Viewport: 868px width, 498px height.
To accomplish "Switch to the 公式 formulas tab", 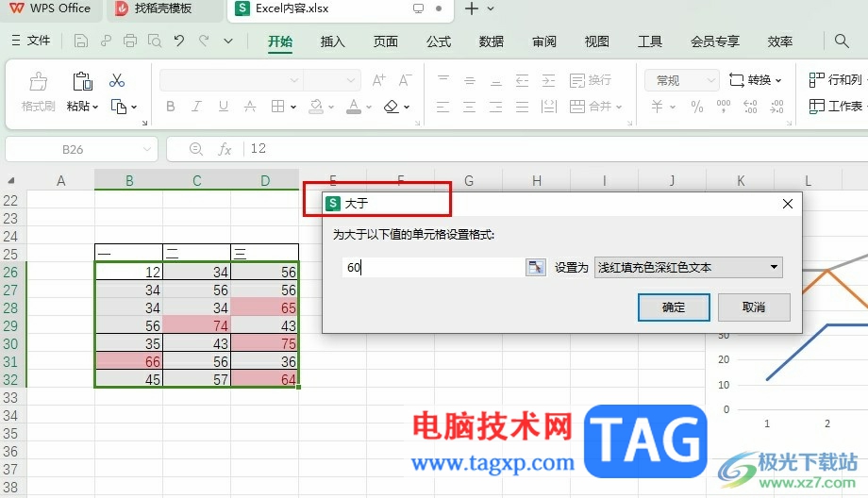I will [439, 41].
